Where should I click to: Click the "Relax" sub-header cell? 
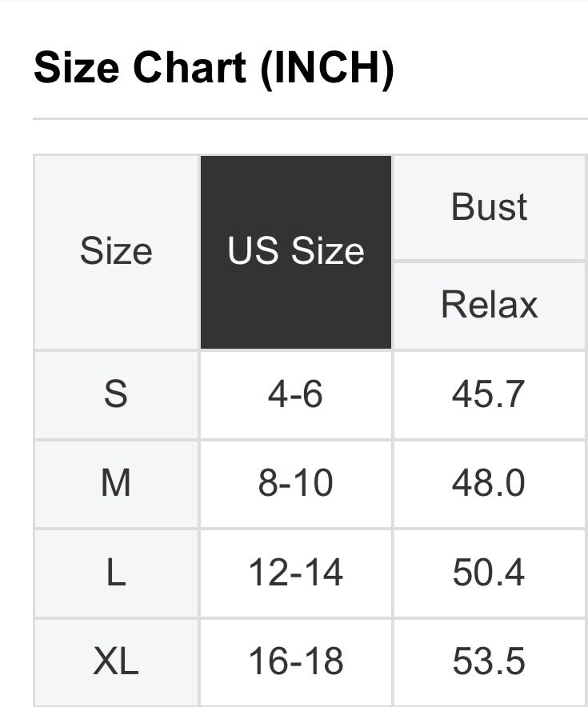coord(490,305)
